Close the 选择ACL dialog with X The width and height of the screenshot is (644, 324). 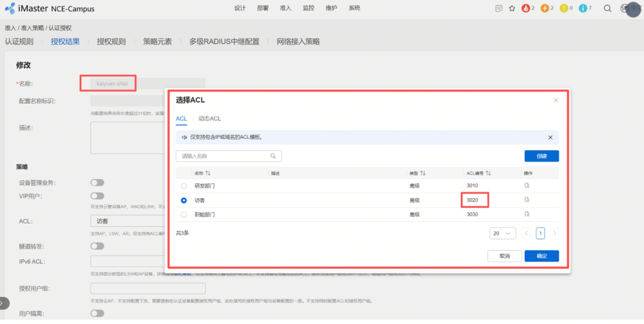pos(556,100)
